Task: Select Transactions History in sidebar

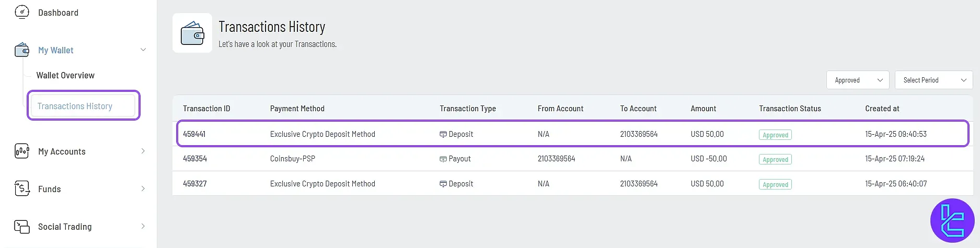Action: [x=84, y=105]
